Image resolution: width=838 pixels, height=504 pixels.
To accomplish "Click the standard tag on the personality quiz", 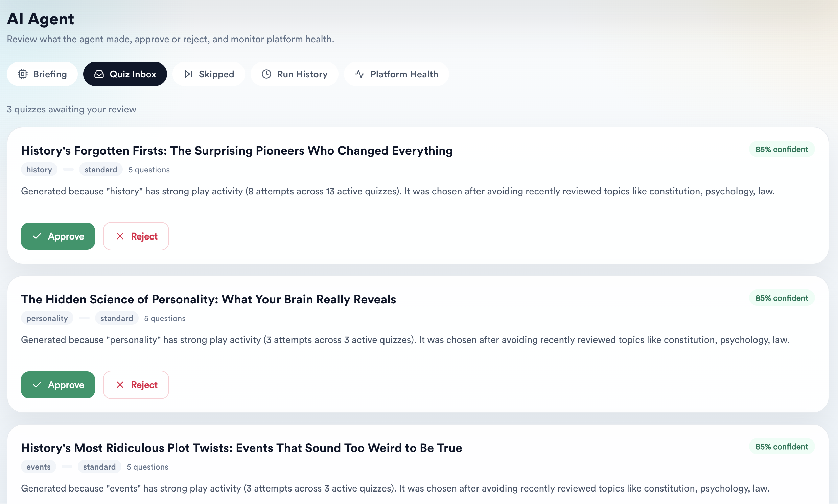I will 116,318.
